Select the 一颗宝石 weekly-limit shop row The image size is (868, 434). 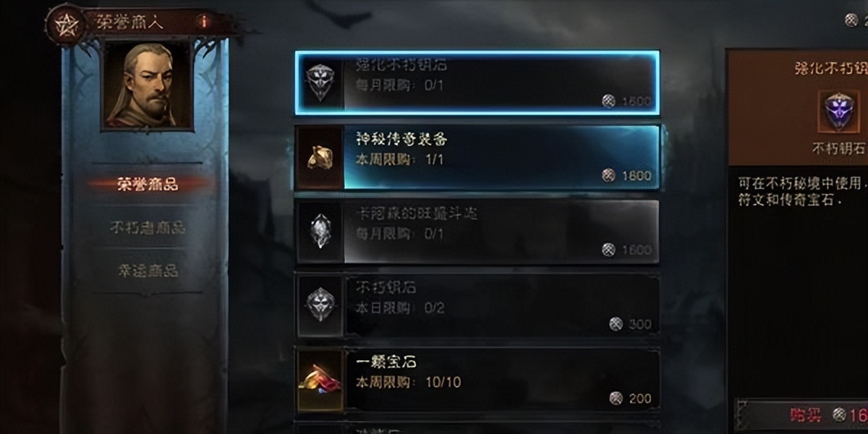point(477,379)
